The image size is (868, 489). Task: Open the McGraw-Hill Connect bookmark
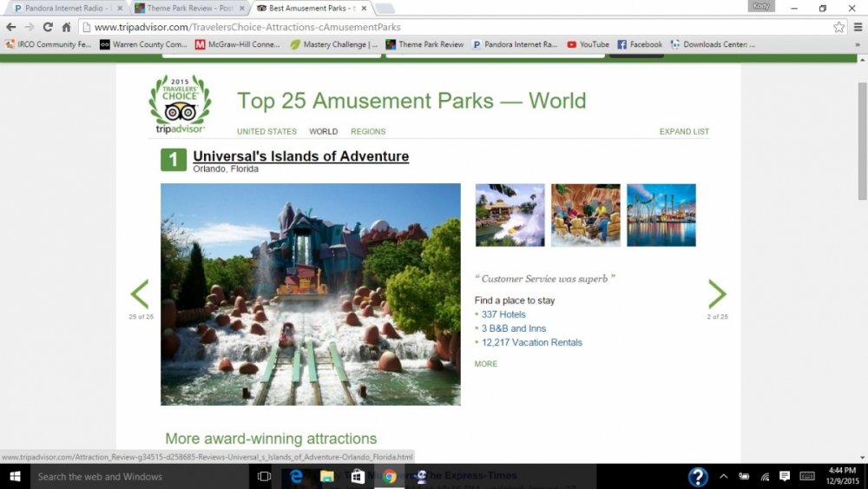[x=238, y=44]
